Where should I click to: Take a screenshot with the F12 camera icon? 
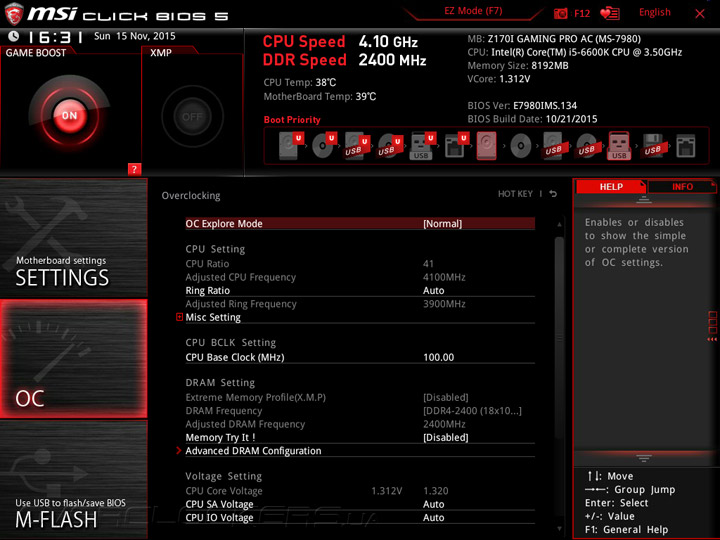(560, 13)
